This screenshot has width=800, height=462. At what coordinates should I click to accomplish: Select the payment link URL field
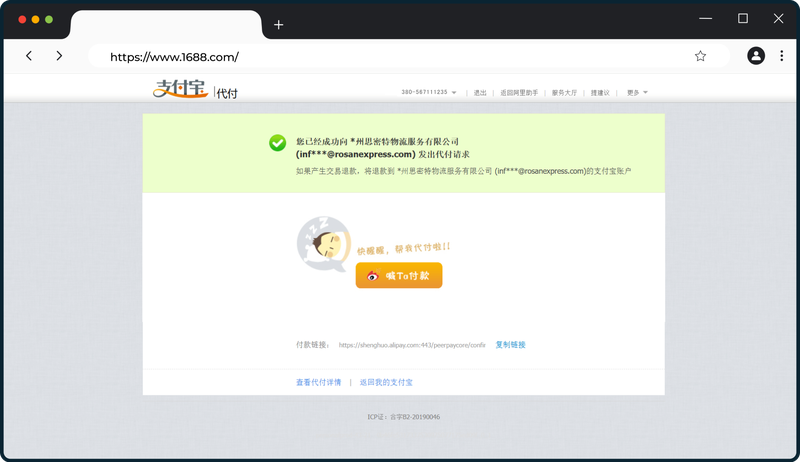(412, 345)
